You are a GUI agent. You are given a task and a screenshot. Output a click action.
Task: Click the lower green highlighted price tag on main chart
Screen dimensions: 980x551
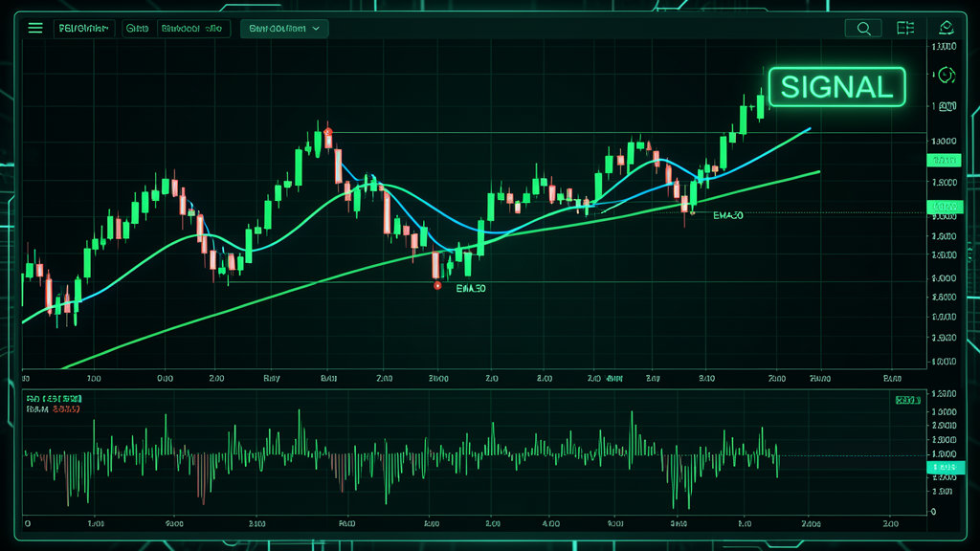pos(945,207)
